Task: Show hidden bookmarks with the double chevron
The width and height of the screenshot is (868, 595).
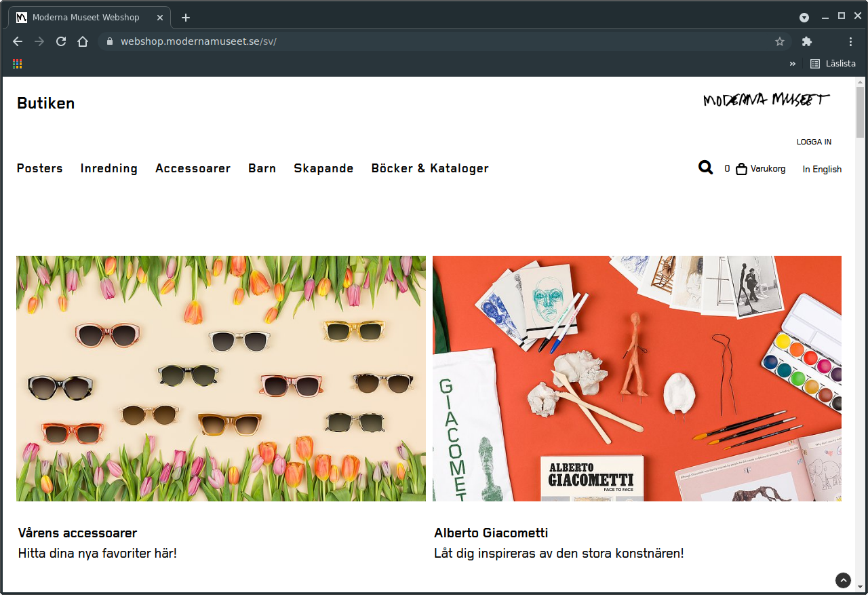Action: point(793,64)
